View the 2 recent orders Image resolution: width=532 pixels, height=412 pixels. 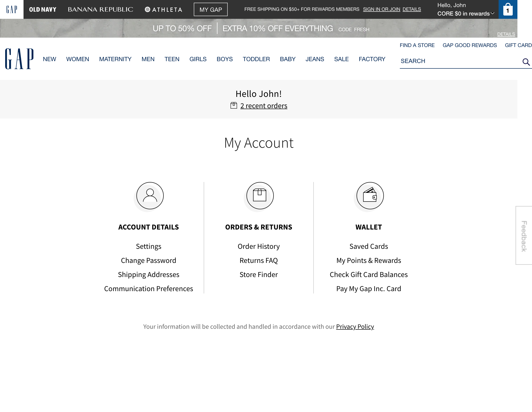coord(264,105)
